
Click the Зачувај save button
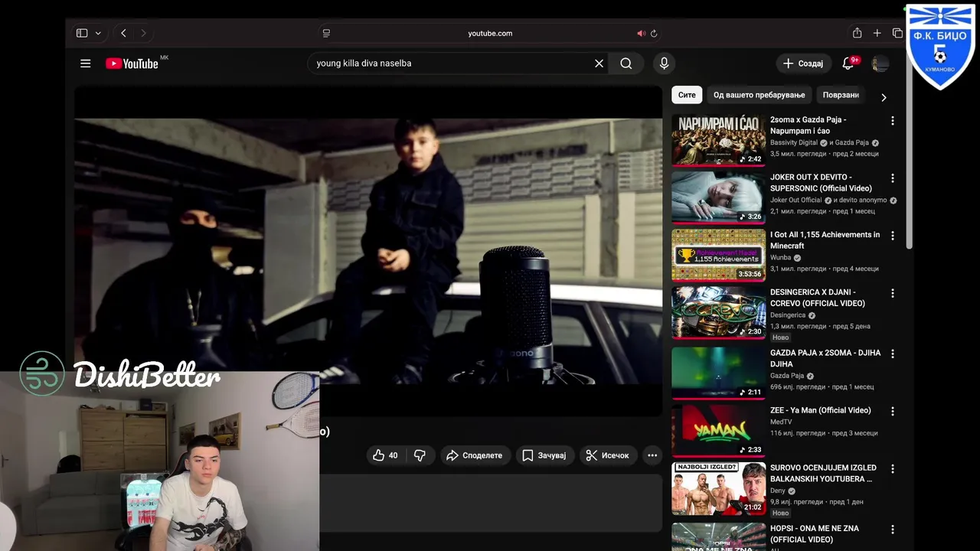(x=544, y=455)
